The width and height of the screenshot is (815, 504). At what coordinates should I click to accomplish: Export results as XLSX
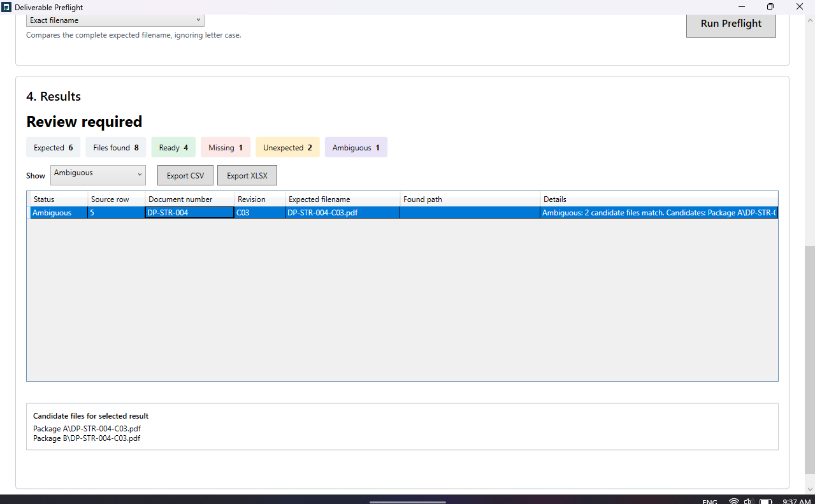point(247,175)
